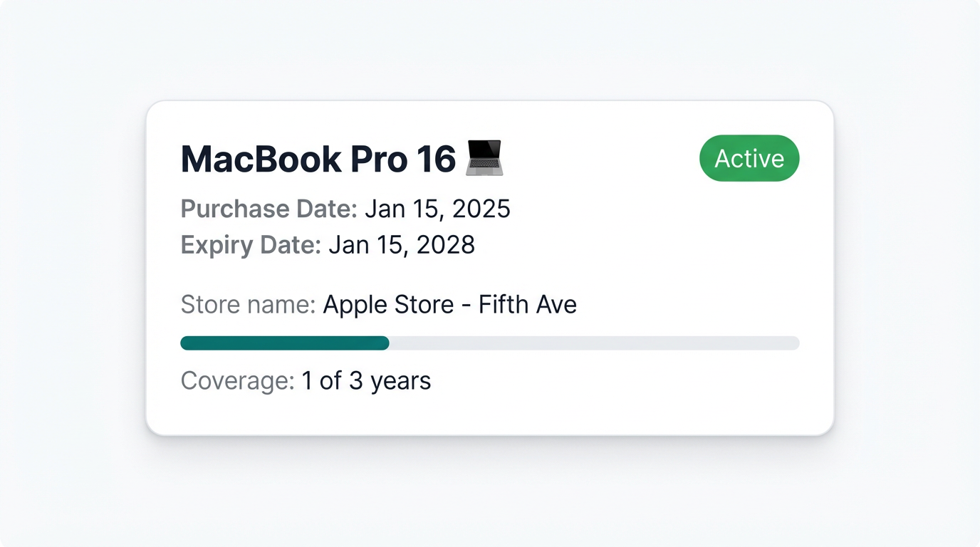Click the Coverage label
This screenshot has height=547, width=980.
coord(237,381)
